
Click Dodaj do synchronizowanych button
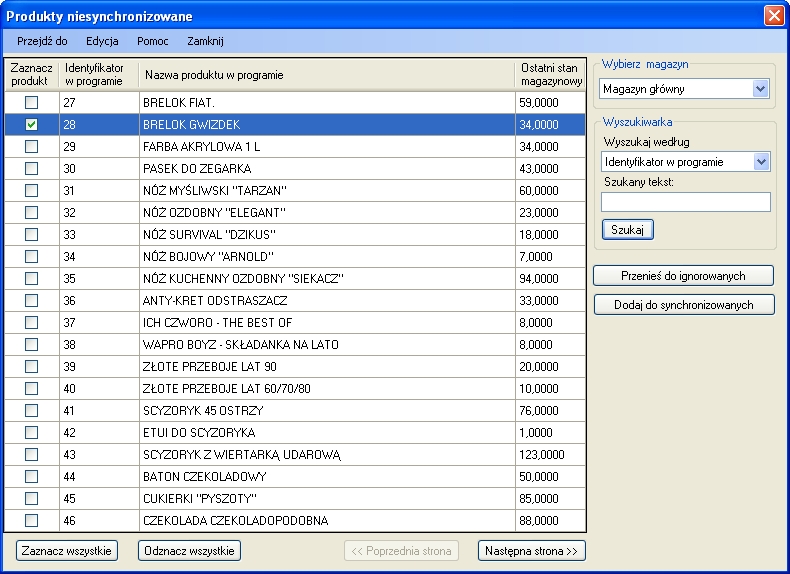(x=684, y=305)
